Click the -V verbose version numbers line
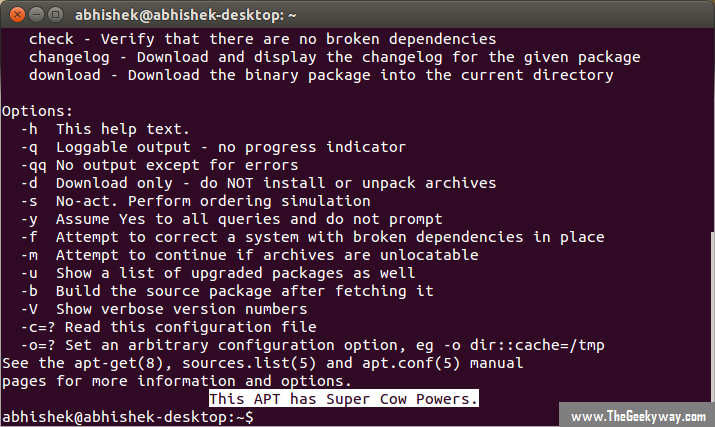This screenshot has width=715, height=427. pyautogui.click(x=171, y=309)
